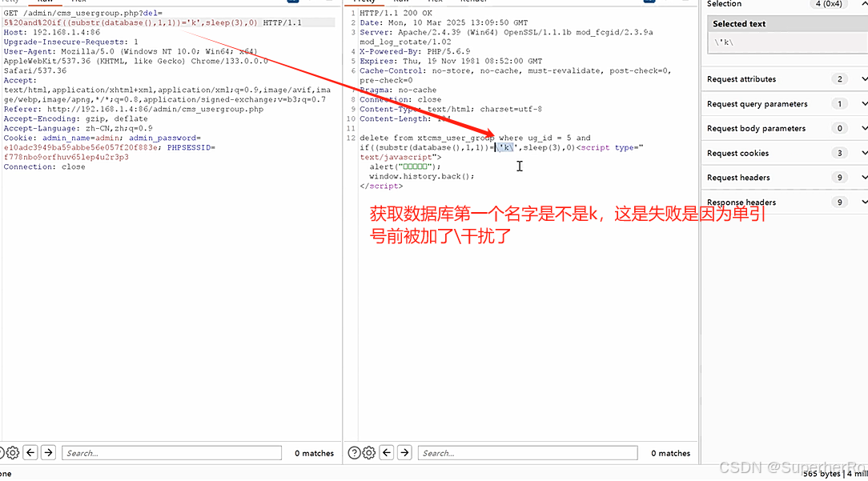Click the GET /admin/cms_usergroup.php request line
This screenshot has height=481, width=868.
click(x=83, y=13)
